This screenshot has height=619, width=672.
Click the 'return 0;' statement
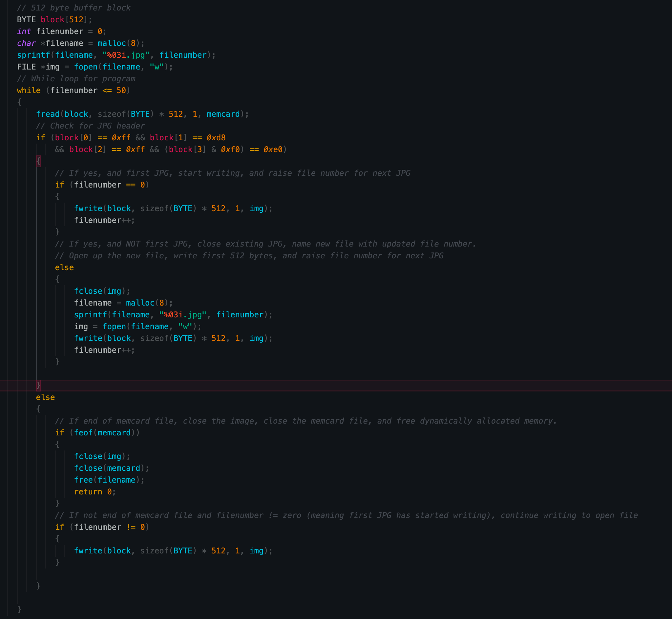[94, 492]
